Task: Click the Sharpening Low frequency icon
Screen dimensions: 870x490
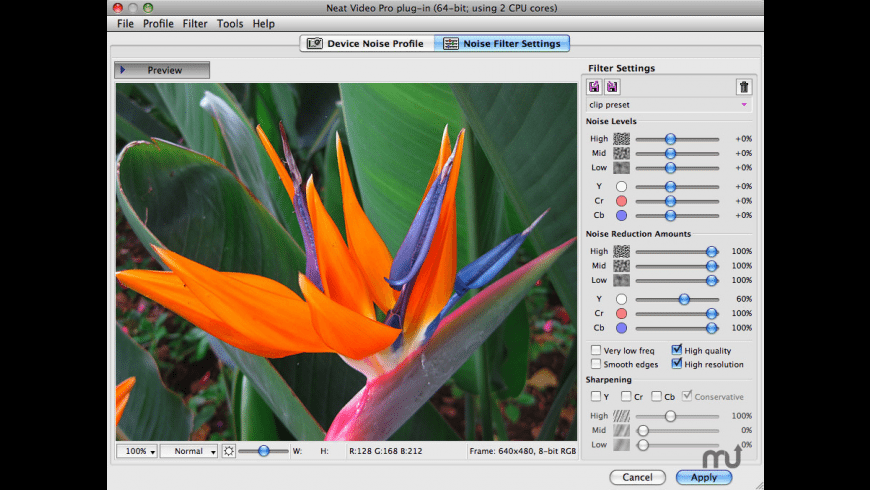Action: (621, 444)
